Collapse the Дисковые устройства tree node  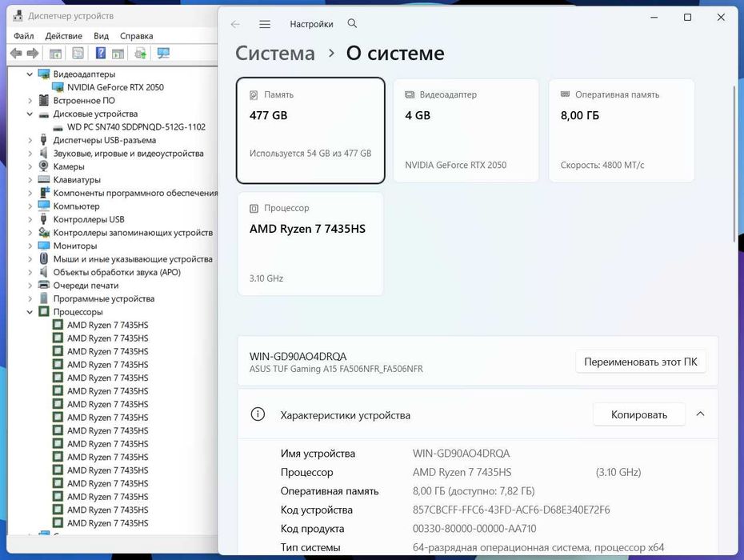pos(30,114)
